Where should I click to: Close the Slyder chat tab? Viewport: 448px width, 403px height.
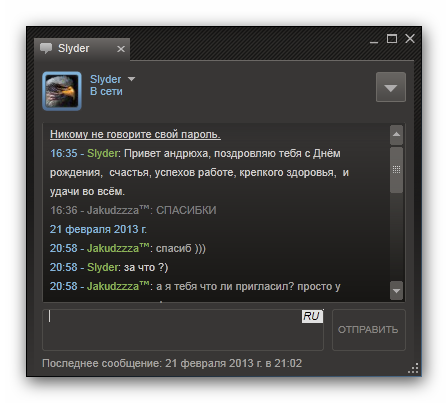[121, 49]
